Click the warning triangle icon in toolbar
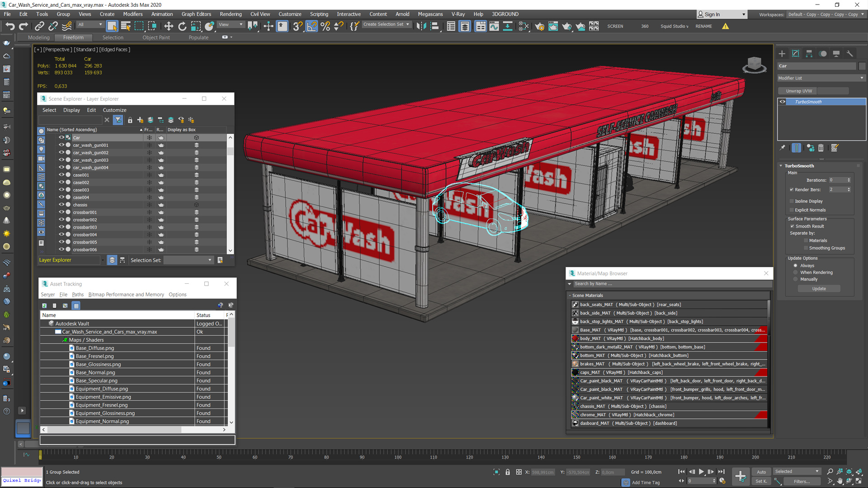Screen dimensions: 868x488 pyautogui.click(x=726, y=26)
